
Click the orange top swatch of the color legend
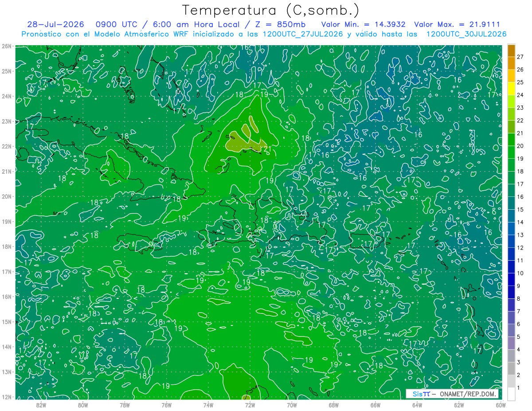pyautogui.click(x=511, y=51)
